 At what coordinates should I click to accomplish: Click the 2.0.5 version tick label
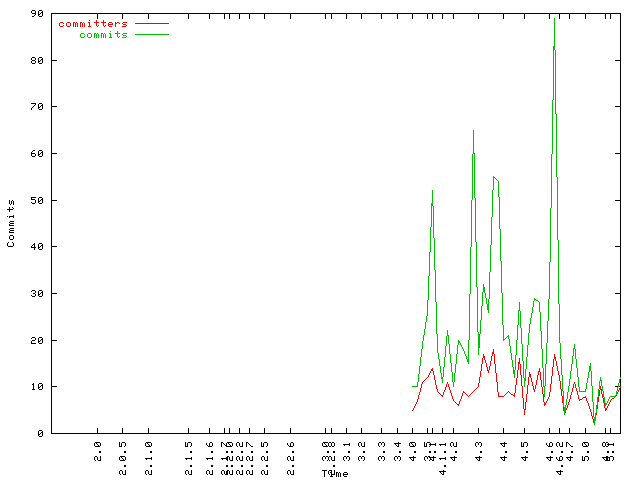(123, 453)
